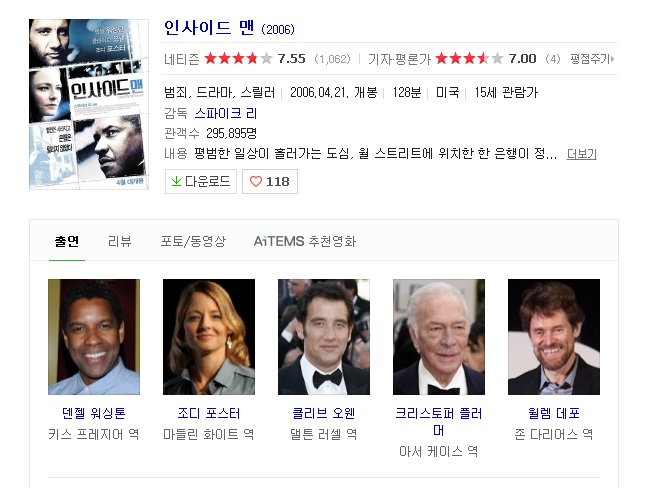Open the last cast photo, 윌렘 데포
Image resolution: width=649 pixels, height=488 pixels.
coord(554,337)
